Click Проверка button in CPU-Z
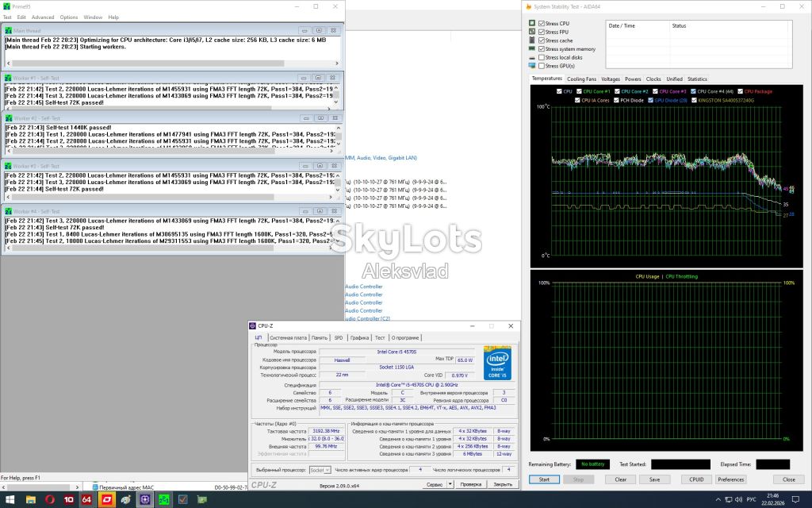 (471, 484)
